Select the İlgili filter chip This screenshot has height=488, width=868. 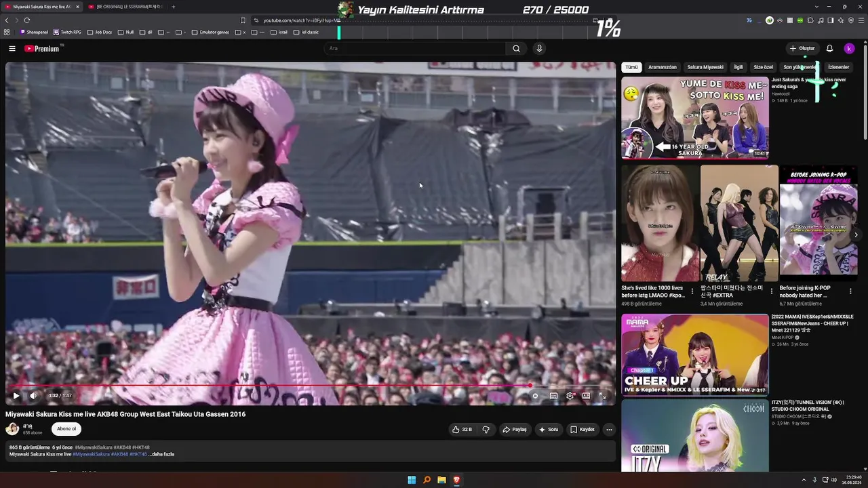click(x=738, y=67)
